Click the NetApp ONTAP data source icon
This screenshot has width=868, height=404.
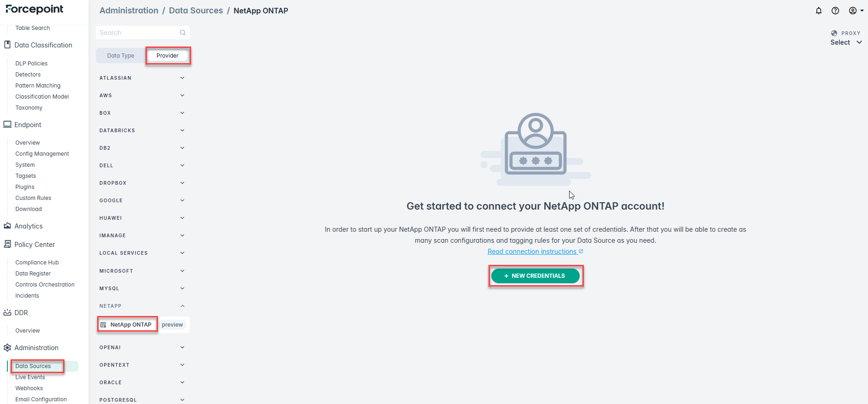tap(104, 325)
